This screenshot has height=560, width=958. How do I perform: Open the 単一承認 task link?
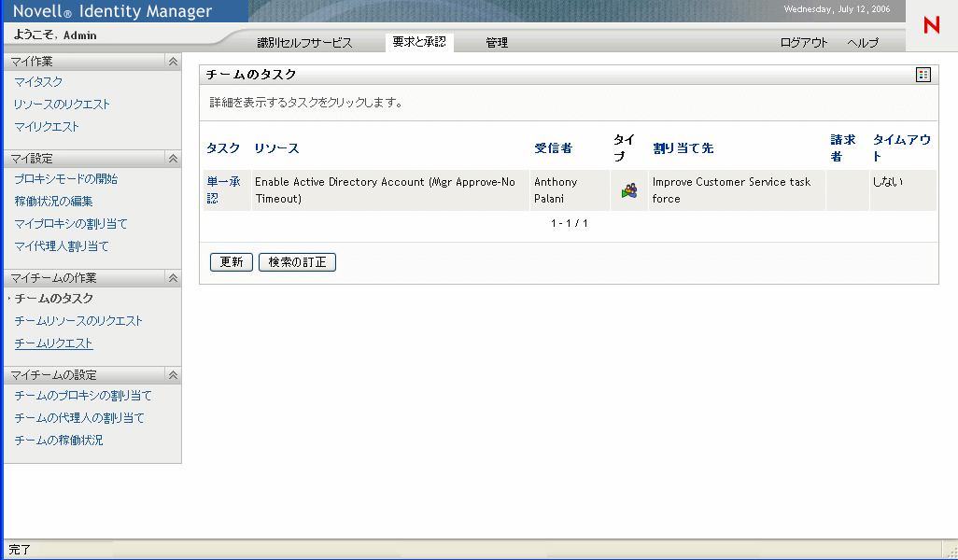point(223,190)
